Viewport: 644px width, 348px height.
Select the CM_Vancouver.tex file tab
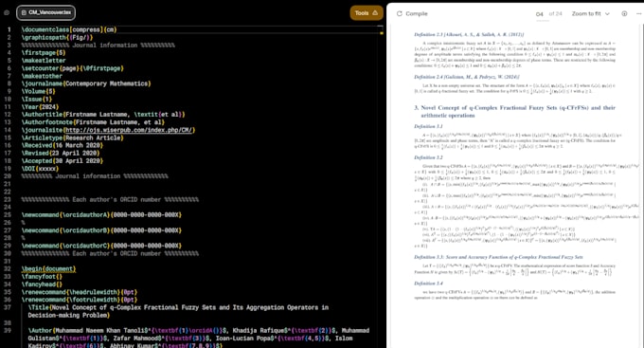coord(46,12)
